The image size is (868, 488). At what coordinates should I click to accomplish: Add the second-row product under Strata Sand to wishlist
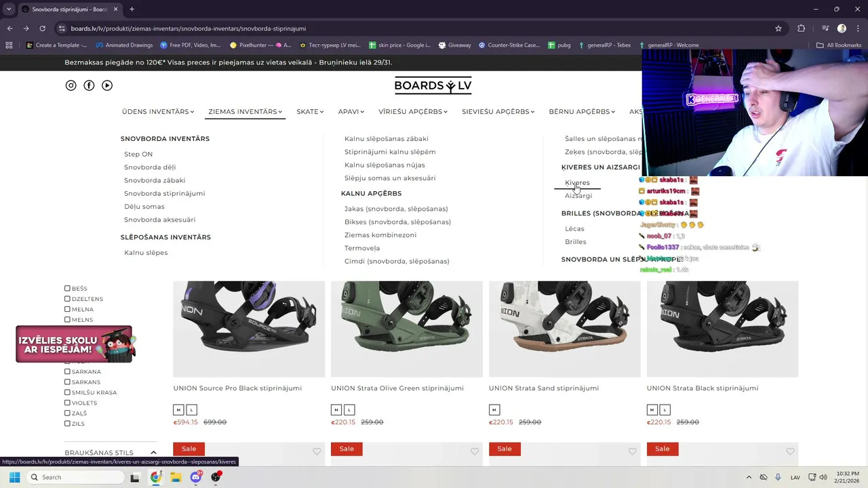coord(633,451)
